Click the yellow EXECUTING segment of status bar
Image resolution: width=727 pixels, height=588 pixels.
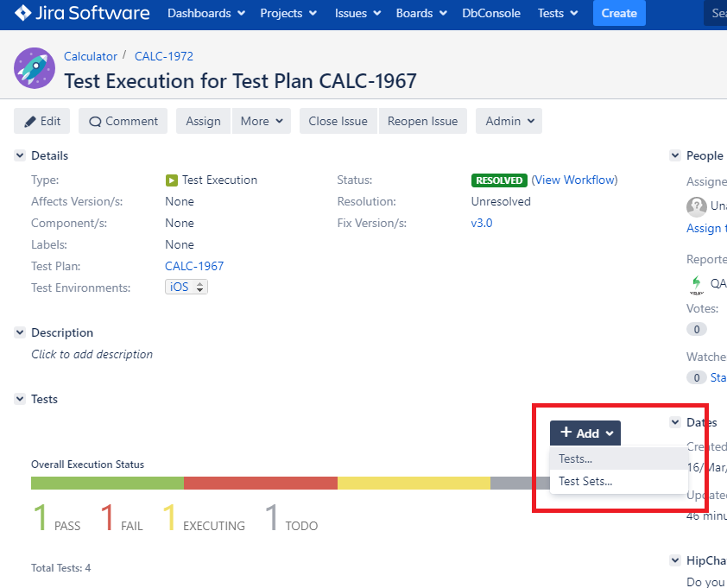pyautogui.click(x=414, y=483)
